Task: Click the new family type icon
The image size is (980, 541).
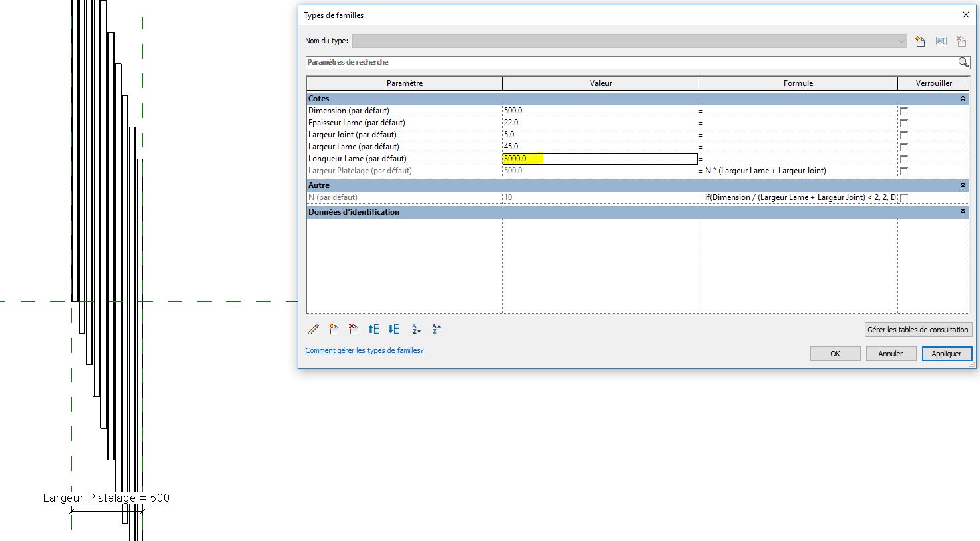Action: tap(920, 41)
